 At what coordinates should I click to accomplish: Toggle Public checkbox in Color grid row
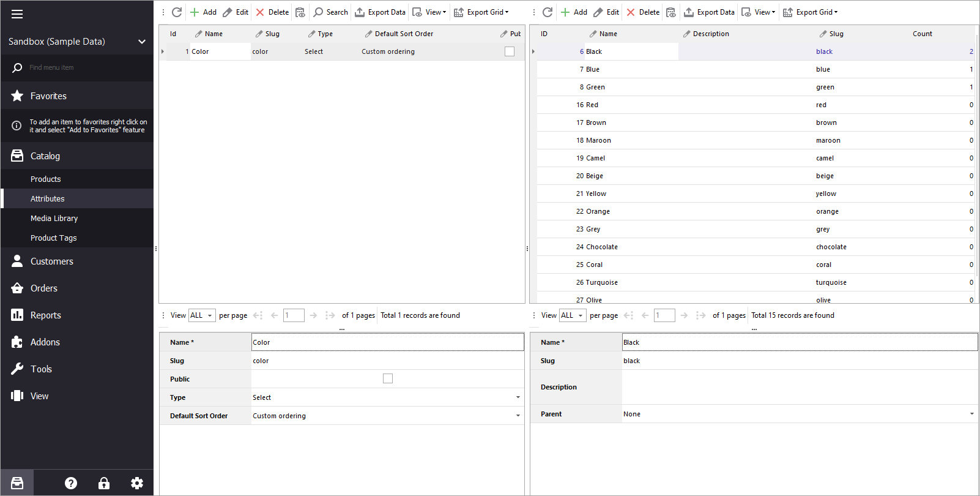509,51
